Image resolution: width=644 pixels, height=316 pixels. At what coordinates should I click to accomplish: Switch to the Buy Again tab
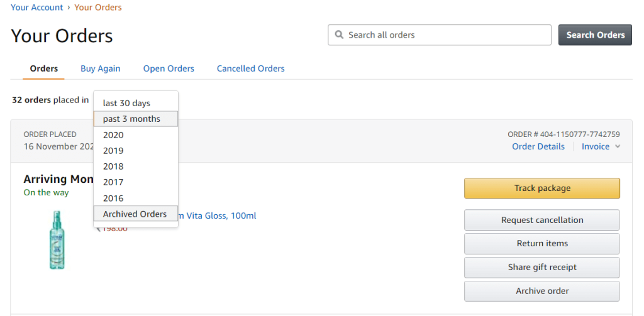(100, 68)
